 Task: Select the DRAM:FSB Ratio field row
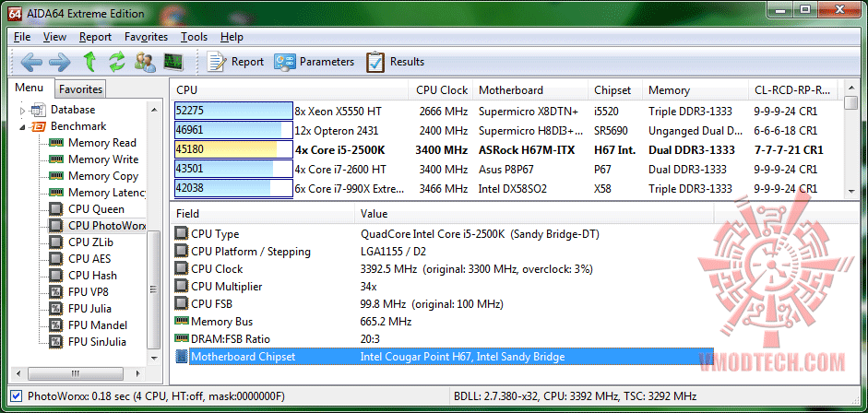442,339
